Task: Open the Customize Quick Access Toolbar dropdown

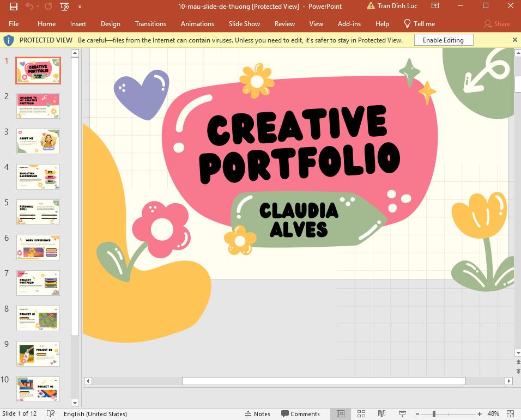Action: pos(80,6)
